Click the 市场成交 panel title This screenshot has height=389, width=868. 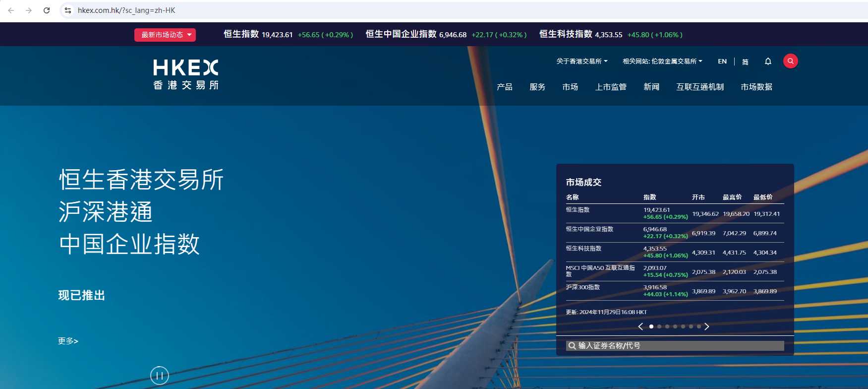583,182
